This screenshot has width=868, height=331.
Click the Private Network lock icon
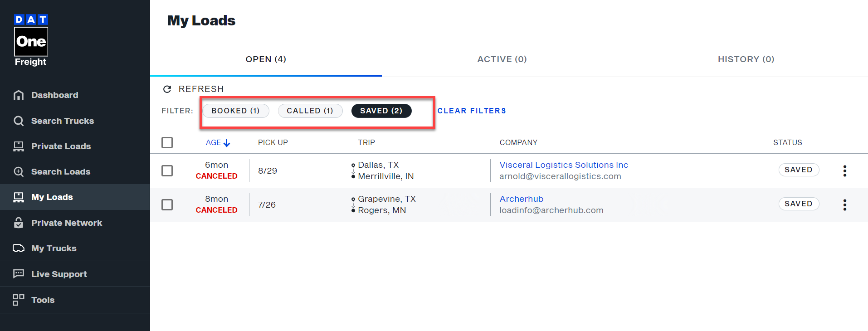19,223
